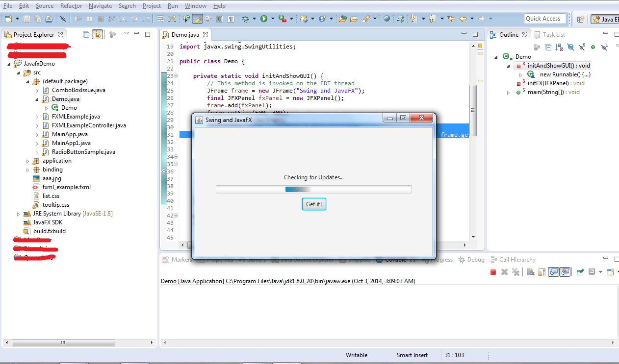Click the Terminate debug toolbar icon
Viewport: 619px width, 364px height.
coord(101,19)
